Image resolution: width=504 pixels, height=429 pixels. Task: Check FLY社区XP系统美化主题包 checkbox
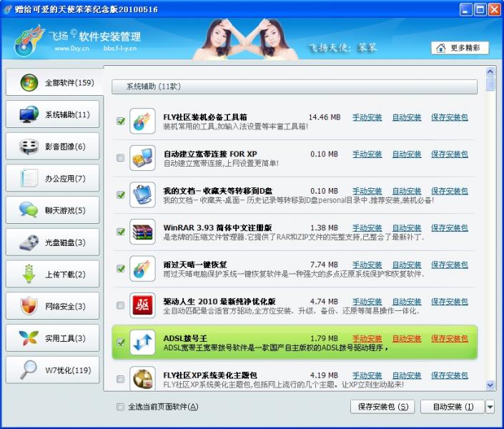(121, 379)
